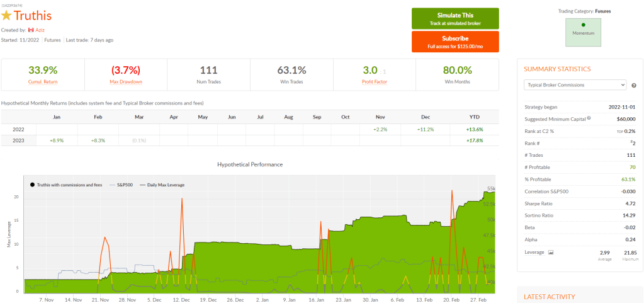Open the Typical Broker Commissions dropdown
The image size is (644, 303).
575,84
